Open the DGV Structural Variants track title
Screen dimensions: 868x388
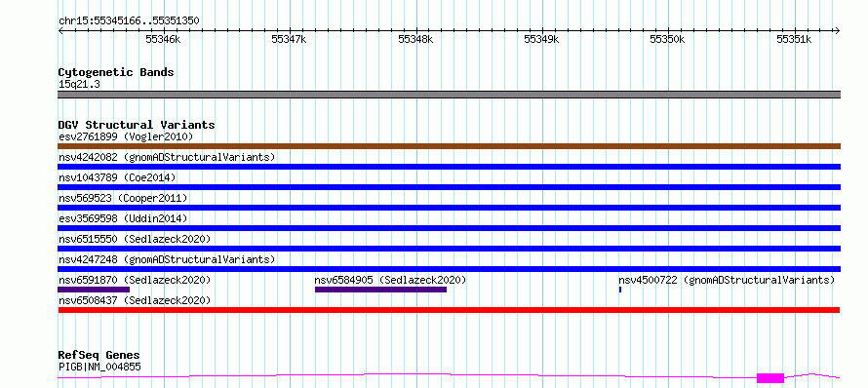click(137, 125)
